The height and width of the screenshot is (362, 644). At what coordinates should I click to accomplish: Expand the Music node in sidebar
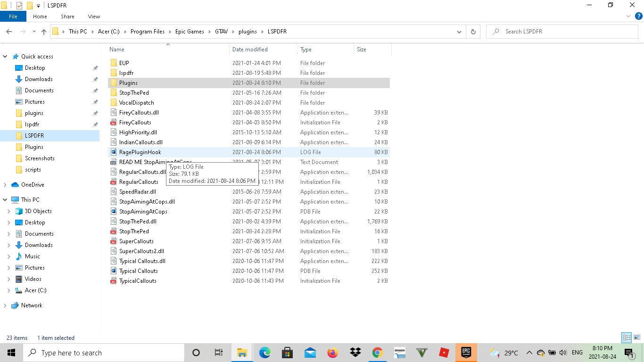(9, 256)
